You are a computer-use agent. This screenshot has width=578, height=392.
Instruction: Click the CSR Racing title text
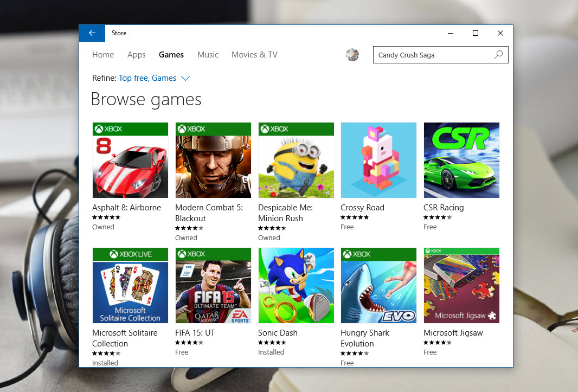(444, 208)
